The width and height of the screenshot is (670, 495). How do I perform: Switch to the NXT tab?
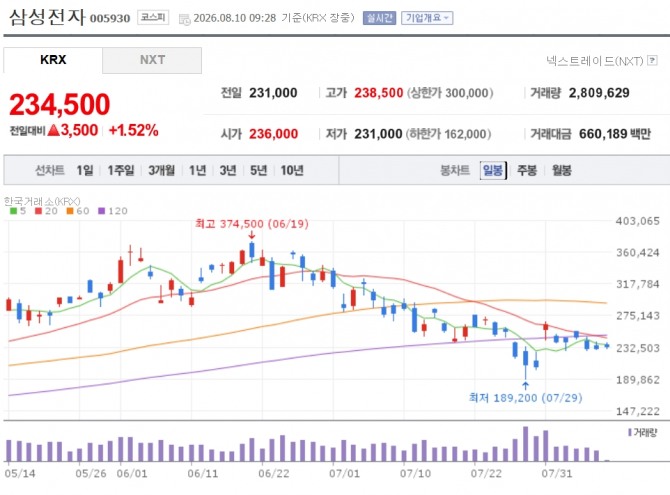(152, 60)
